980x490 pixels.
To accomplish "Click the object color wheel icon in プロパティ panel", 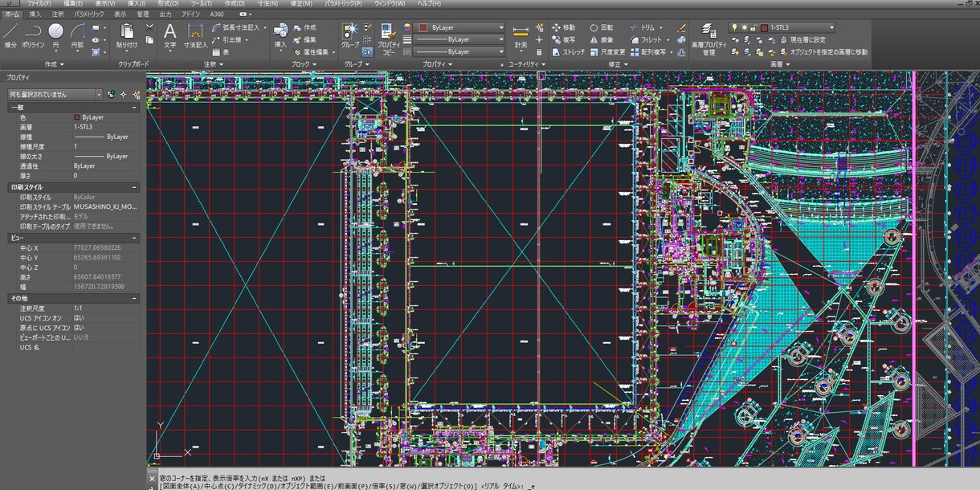I will (x=406, y=27).
